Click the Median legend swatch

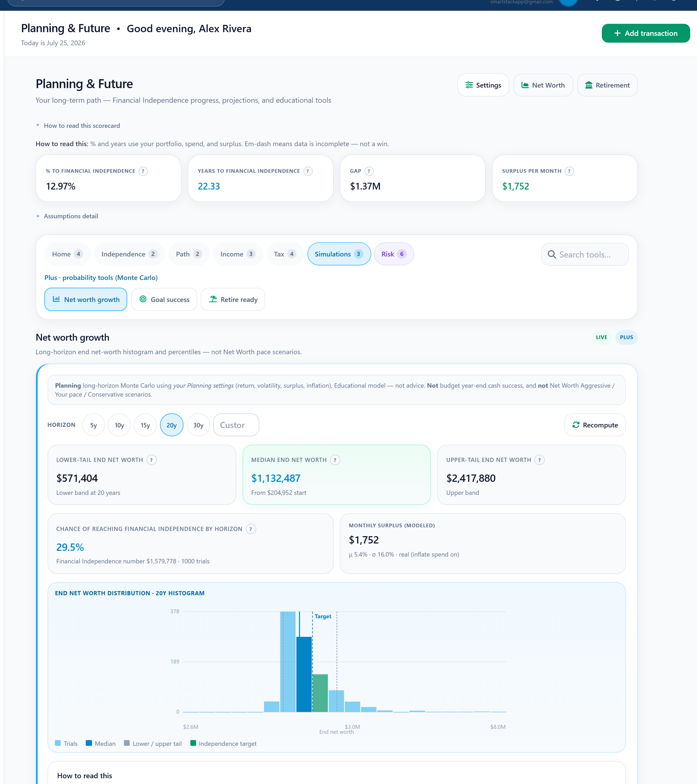pyautogui.click(x=89, y=743)
